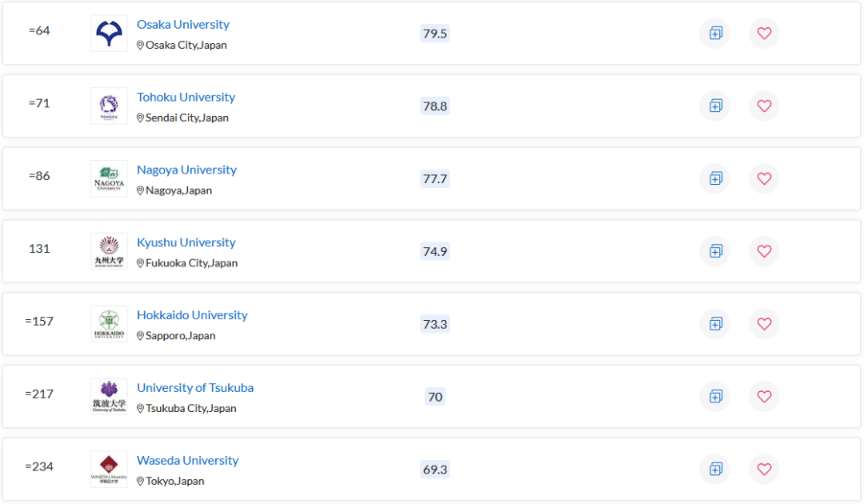The width and height of the screenshot is (864, 504).
Task: Add Tohoku University to compare list
Action: click(714, 106)
